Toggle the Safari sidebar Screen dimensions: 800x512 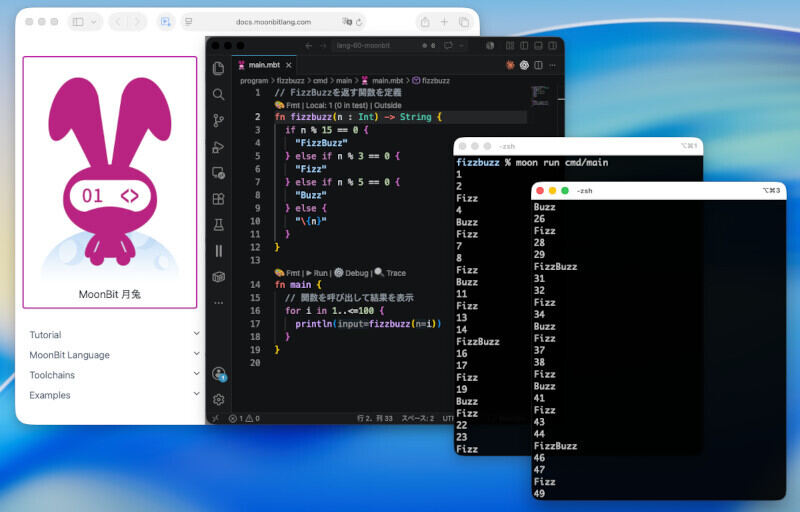point(78,22)
